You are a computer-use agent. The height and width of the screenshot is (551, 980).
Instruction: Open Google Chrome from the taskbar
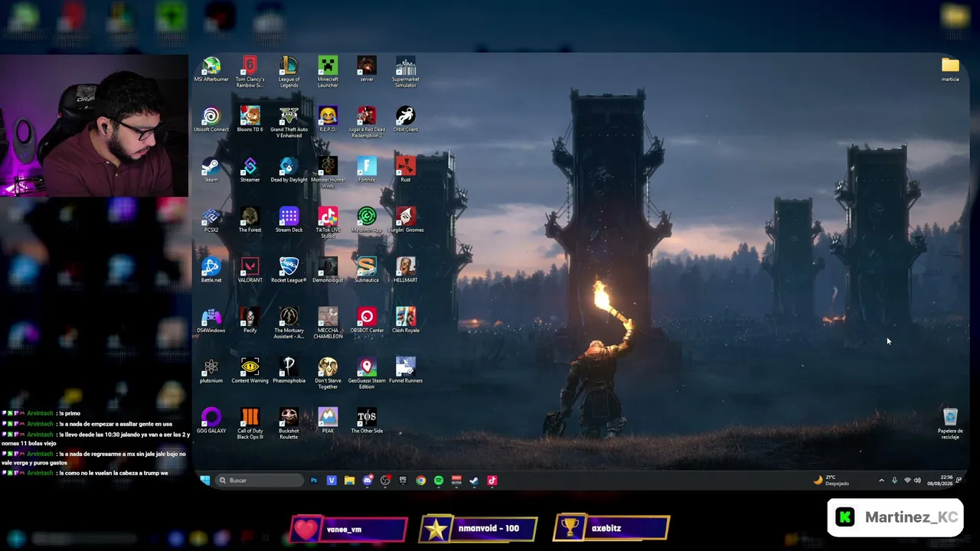pyautogui.click(x=420, y=481)
